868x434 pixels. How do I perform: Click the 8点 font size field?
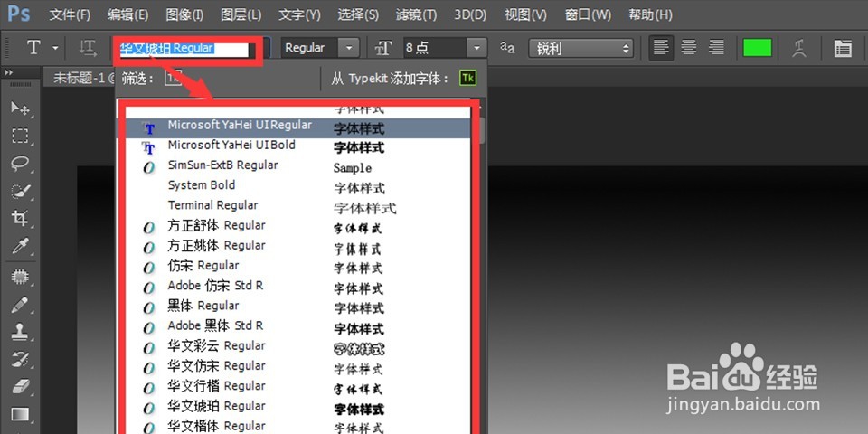pyautogui.click(x=435, y=48)
